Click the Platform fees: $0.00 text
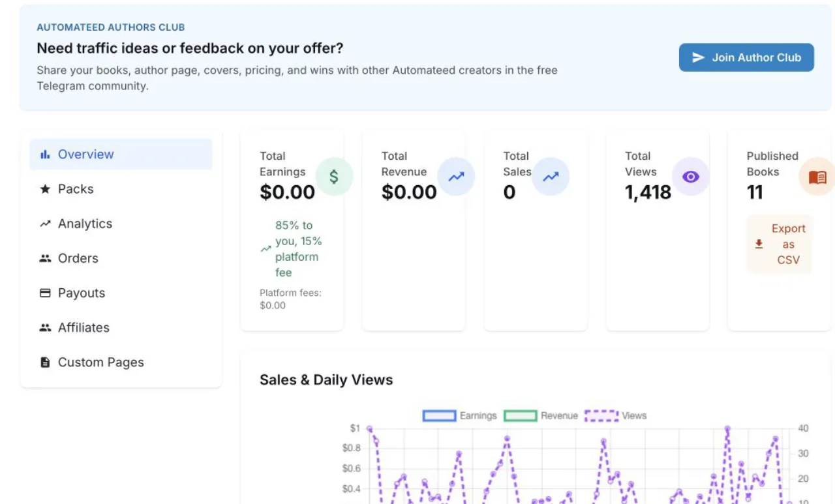The width and height of the screenshot is (835, 504). [290, 299]
